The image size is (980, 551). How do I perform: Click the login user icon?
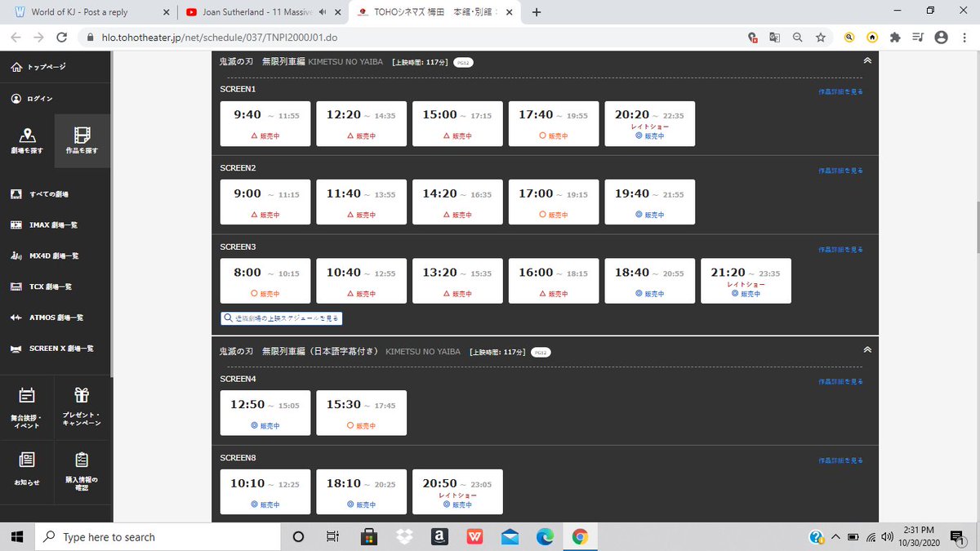pyautogui.click(x=17, y=98)
